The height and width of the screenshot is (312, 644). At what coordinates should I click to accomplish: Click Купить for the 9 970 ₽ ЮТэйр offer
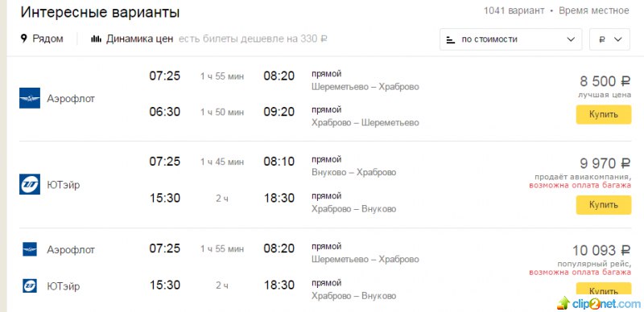coord(603,205)
